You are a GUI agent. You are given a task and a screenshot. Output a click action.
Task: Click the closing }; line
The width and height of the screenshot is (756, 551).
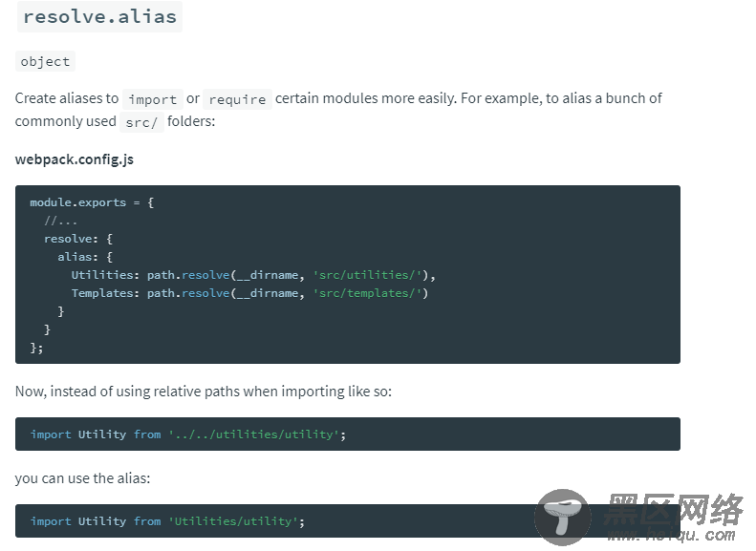[36, 348]
